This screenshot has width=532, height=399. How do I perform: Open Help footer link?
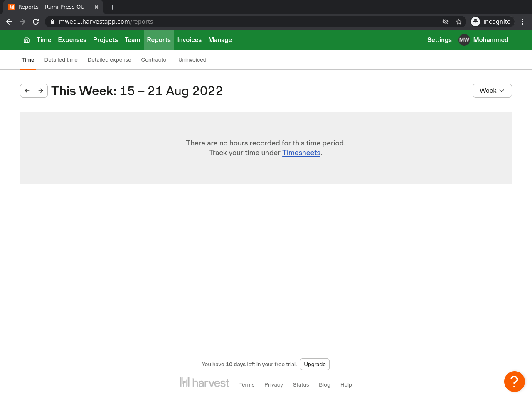(x=346, y=385)
